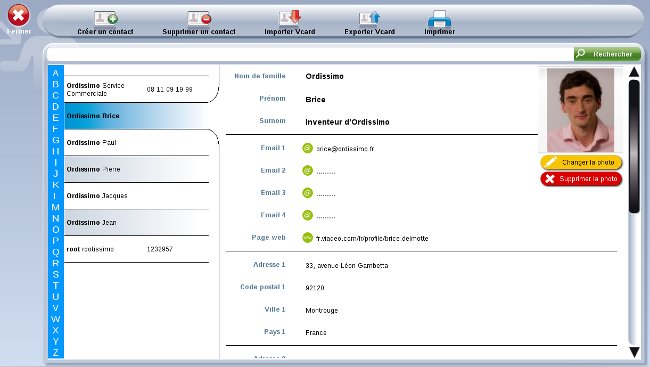Jump to letter M in index
This screenshot has height=367, width=650.
pyautogui.click(x=56, y=207)
